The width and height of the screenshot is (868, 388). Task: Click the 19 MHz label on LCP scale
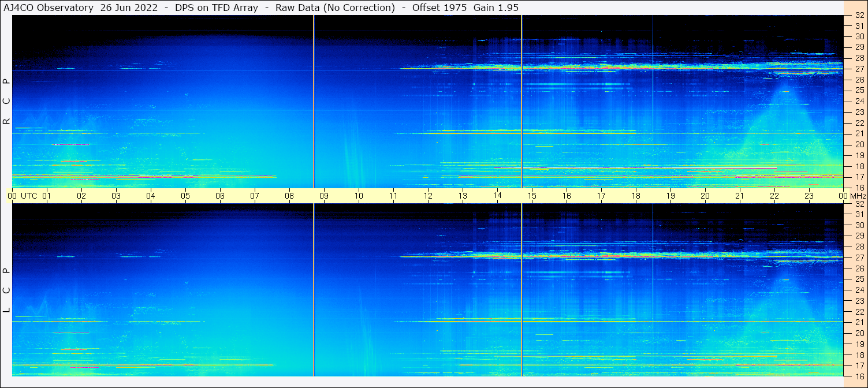tap(859, 344)
